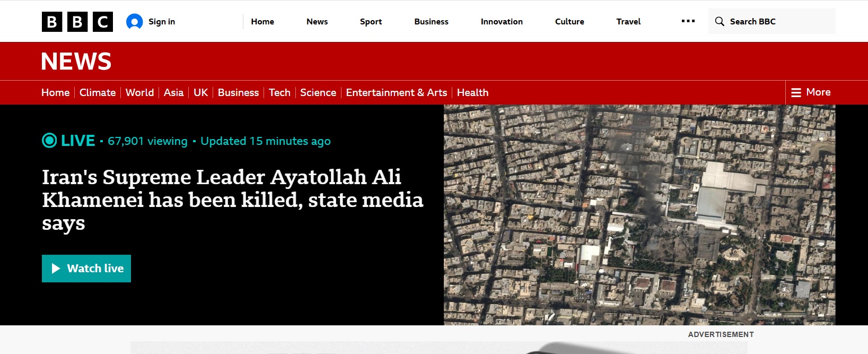Click the hamburger More icon
Viewport: 868px width, 354px height.
point(796,92)
